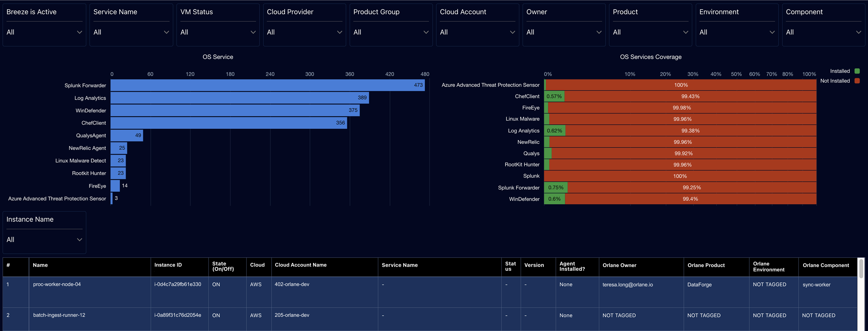This screenshot has width=868, height=331.
Task: Expand the Product Group filter
Action: (x=391, y=32)
